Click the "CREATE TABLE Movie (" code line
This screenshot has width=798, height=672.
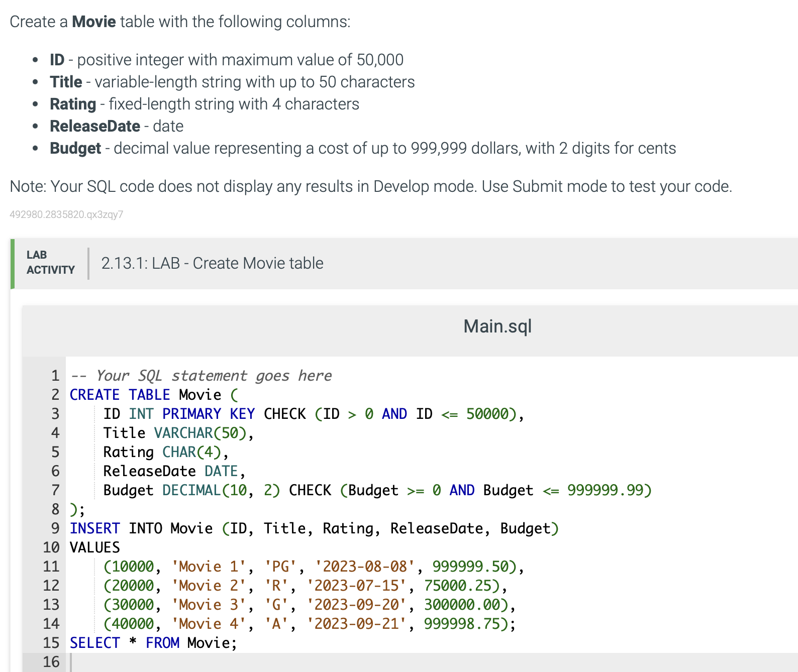(154, 395)
